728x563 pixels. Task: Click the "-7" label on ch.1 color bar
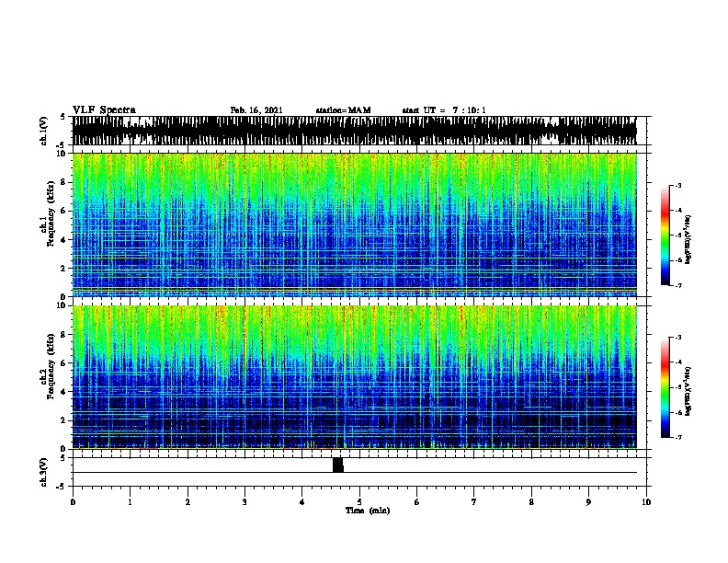[x=677, y=285]
